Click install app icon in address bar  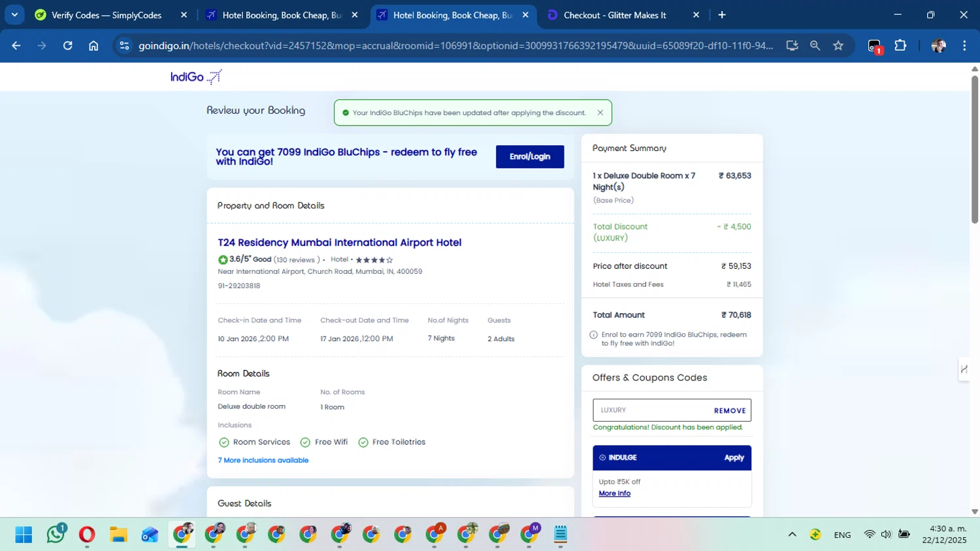792,46
